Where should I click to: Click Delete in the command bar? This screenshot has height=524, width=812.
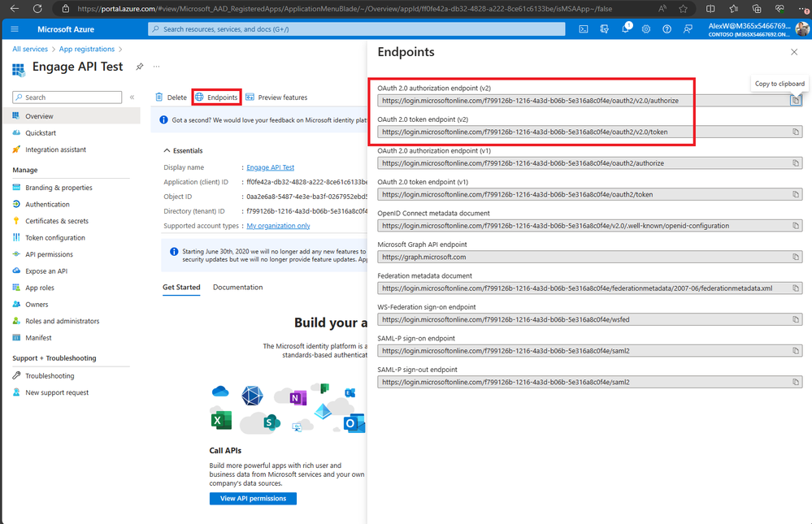(x=171, y=97)
